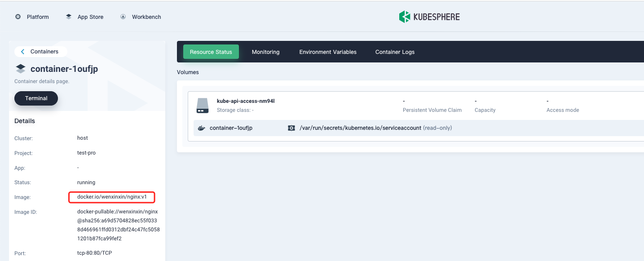Expand the kube-api-access-nm94l volume entry
The height and width of the screenshot is (261, 644).
245,101
